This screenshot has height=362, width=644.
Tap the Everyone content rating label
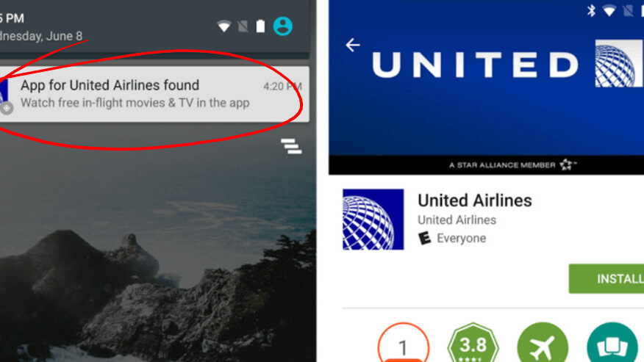coord(461,238)
